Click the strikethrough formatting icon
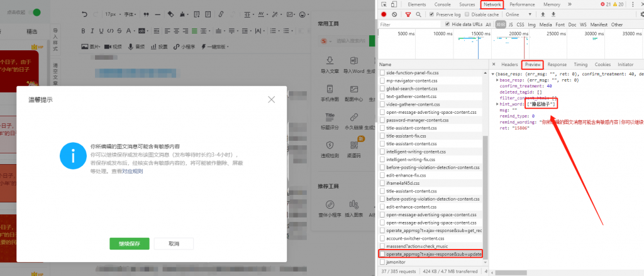The image size is (644, 276). [x=119, y=31]
